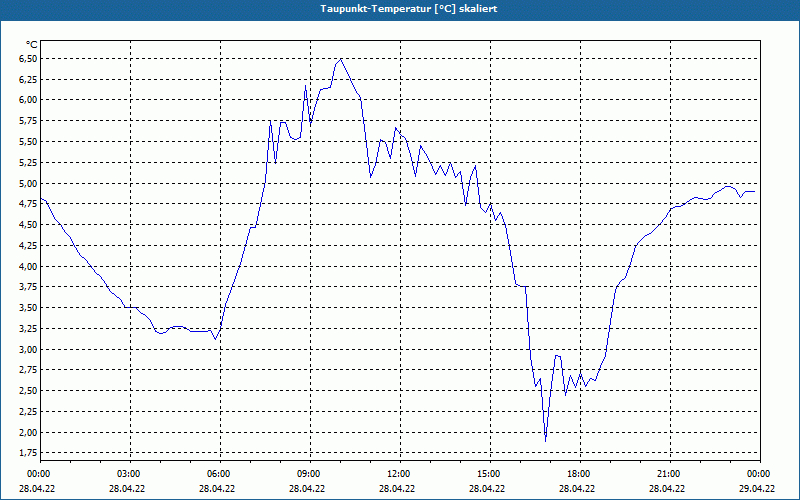Screen dimensions: 800x500
Task: Pick the y-axis value '3,00'
Action: pos(28,349)
